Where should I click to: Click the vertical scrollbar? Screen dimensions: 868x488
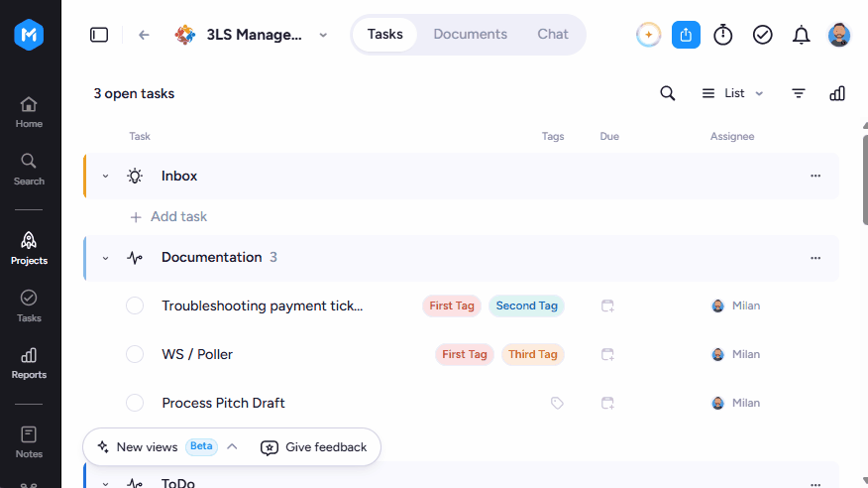[865, 178]
